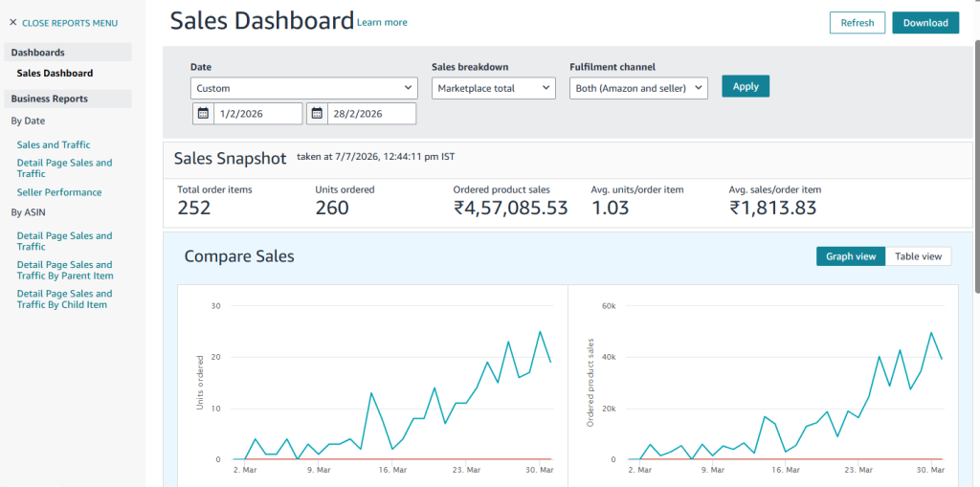Open the Sales and Traffic report
980x487 pixels.
(x=54, y=144)
